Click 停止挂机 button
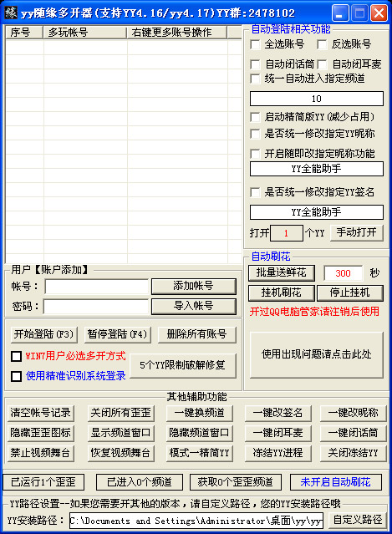The image size is (392, 534). [x=349, y=292]
